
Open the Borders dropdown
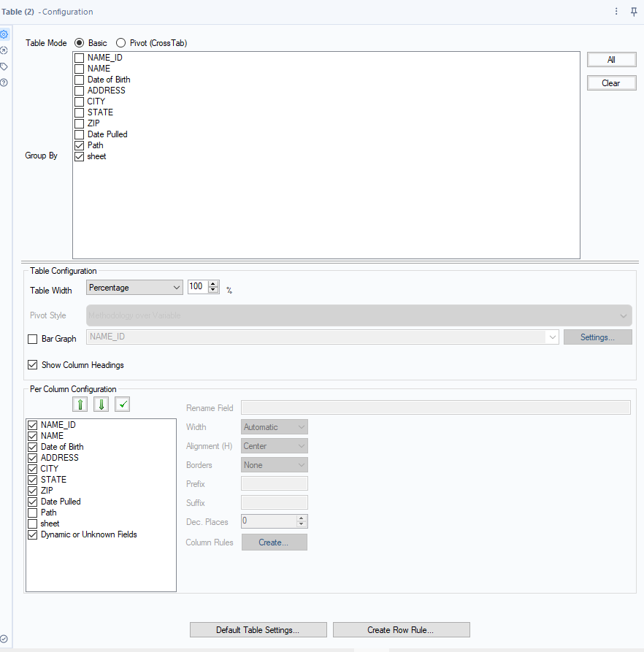pos(301,464)
